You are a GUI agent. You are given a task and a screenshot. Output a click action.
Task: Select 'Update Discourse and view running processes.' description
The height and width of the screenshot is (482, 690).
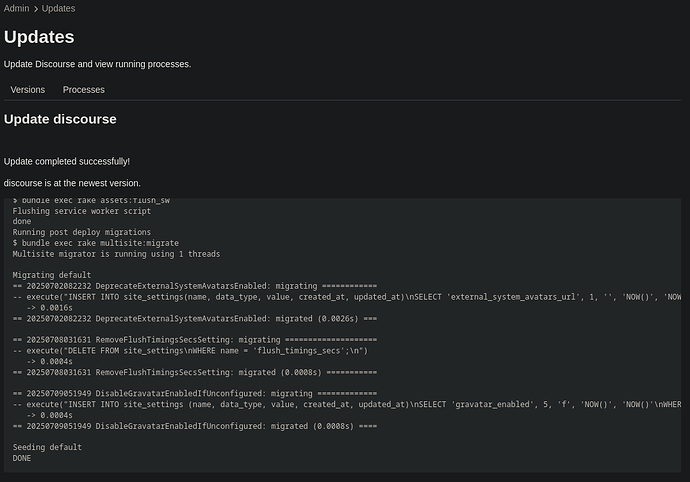click(97, 64)
